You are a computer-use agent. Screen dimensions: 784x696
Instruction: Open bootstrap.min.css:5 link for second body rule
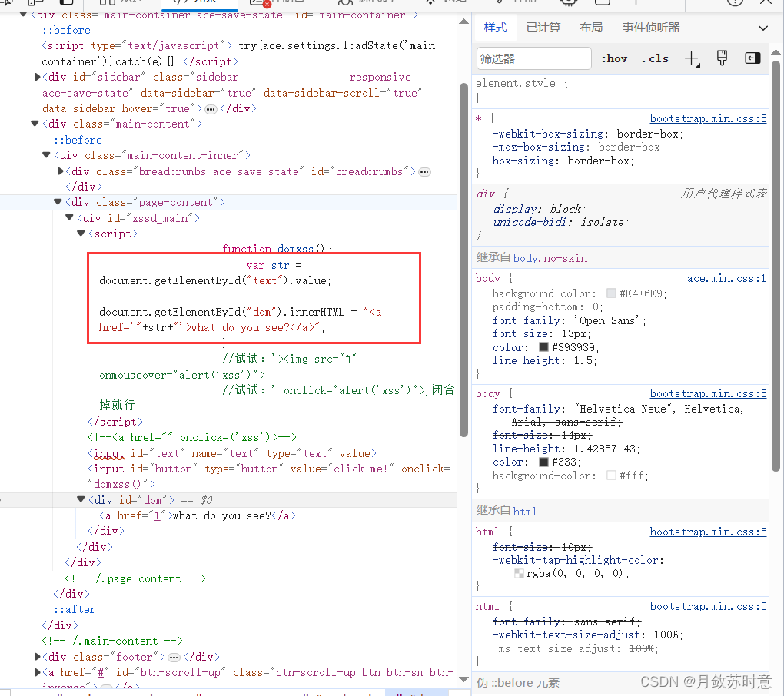[x=708, y=394]
